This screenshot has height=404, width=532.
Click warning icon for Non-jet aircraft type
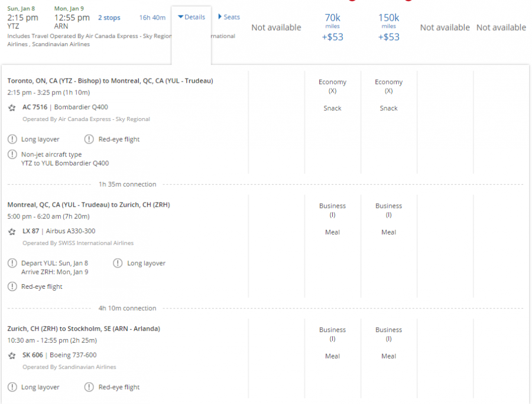pyautogui.click(x=12, y=155)
